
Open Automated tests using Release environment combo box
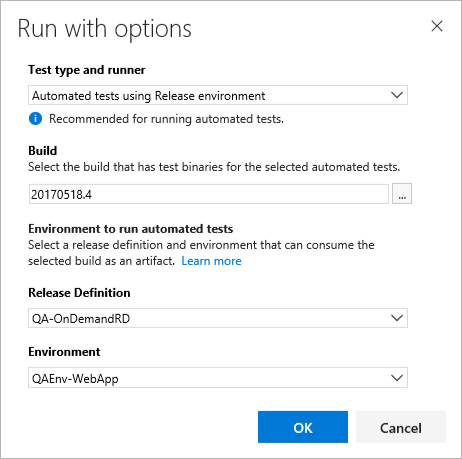click(x=218, y=95)
